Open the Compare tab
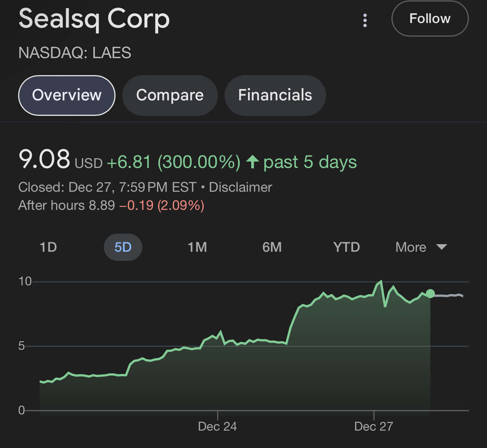This screenshot has height=448, width=487. (170, 95)
